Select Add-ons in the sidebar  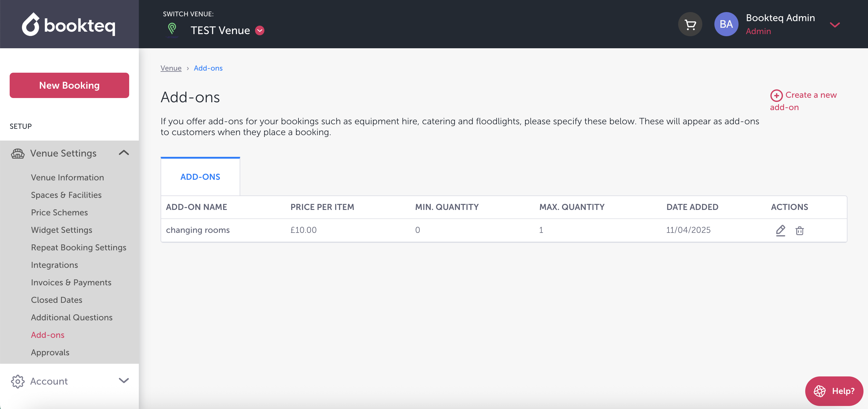[x=47, y=335]
